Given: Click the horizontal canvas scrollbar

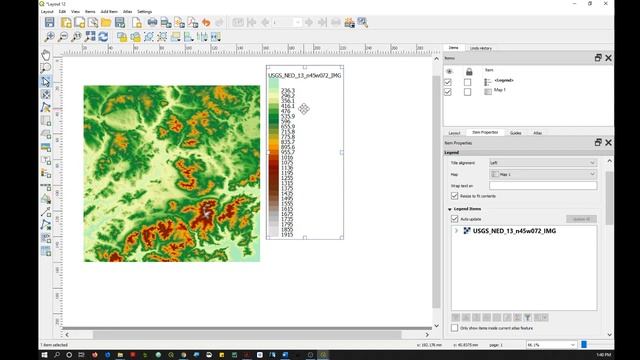Looking at the screenshot, I should tap(247, 335).
